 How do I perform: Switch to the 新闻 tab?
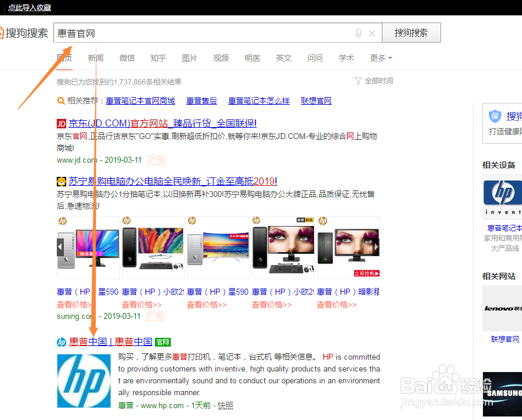coord(96,58)
